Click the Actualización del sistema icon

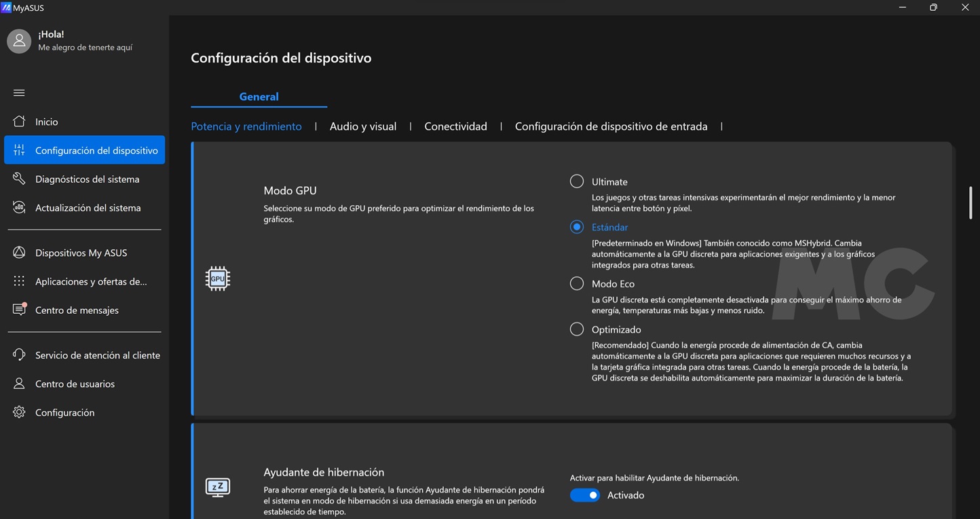[19, 208]
